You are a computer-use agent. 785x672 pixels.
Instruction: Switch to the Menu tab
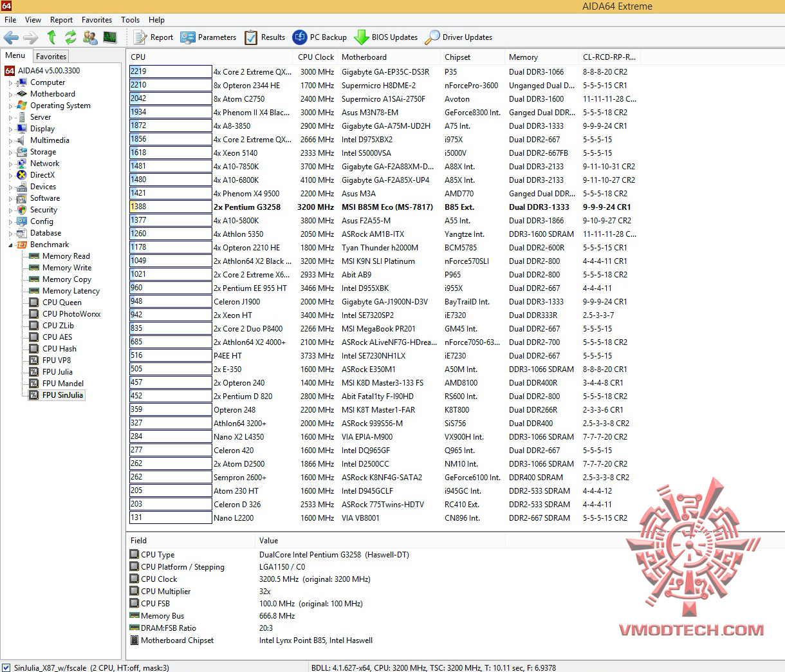coord(15,55)
